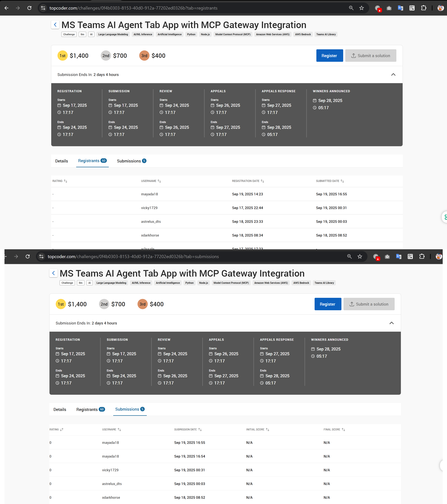The width and height of the screenshot is (447, 504).
Task: Click the reload icon in top browser
Action: tap(29, 8)
